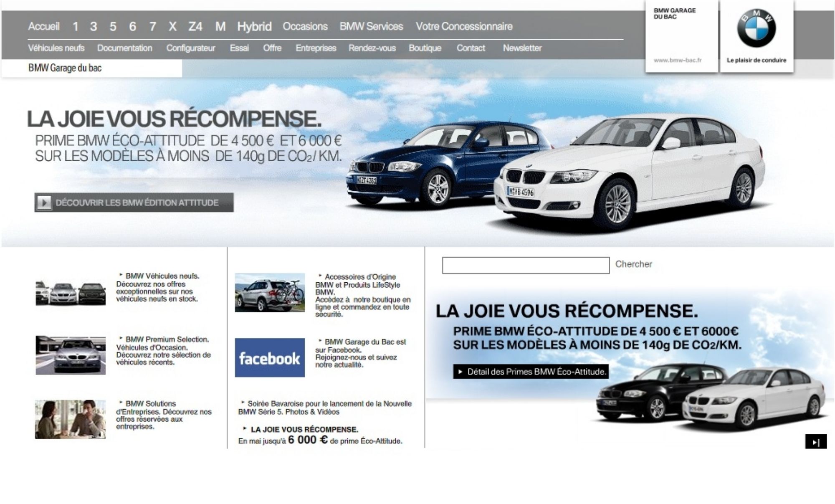Focus the search text field
Viewport: 835px width, 504px height.
point(526,266)
